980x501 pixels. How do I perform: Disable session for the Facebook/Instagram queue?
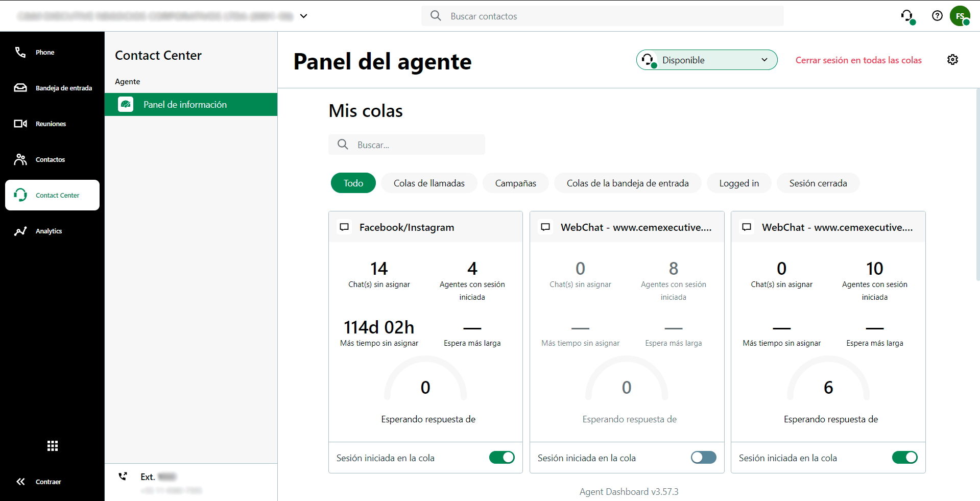(x=501, y=457)
